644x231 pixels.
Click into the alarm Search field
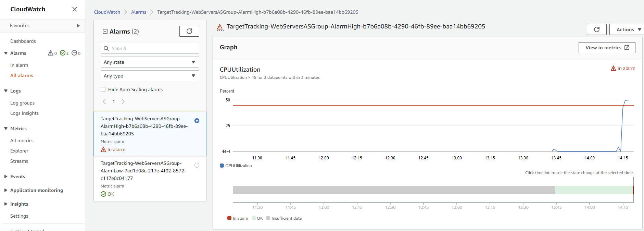point(150,48)
